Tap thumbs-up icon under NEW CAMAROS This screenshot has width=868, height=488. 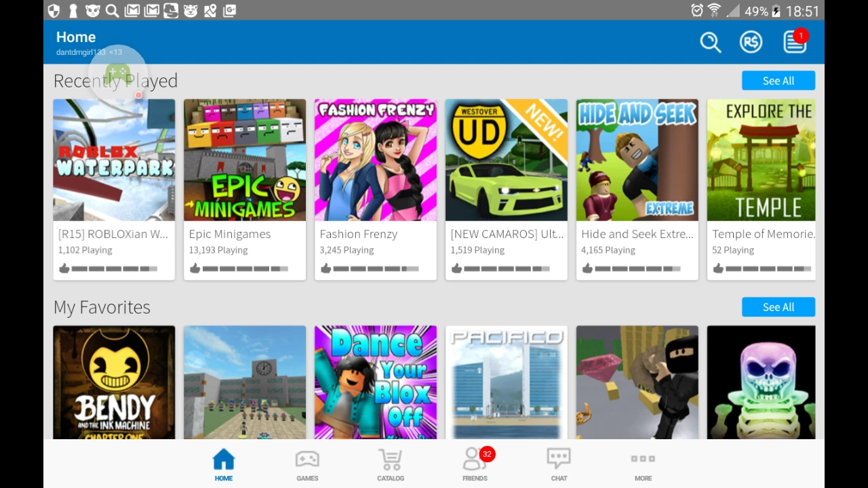click(x=456, y=269)
